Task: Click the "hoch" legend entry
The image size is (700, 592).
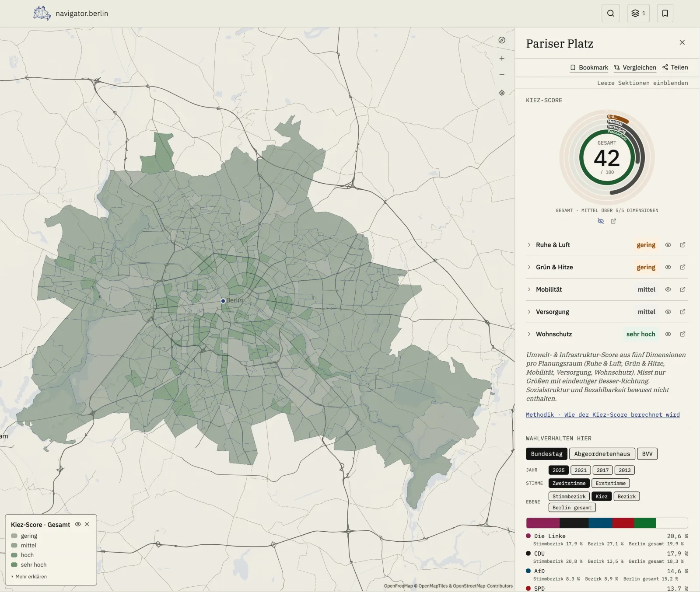Action: [22, 555]
